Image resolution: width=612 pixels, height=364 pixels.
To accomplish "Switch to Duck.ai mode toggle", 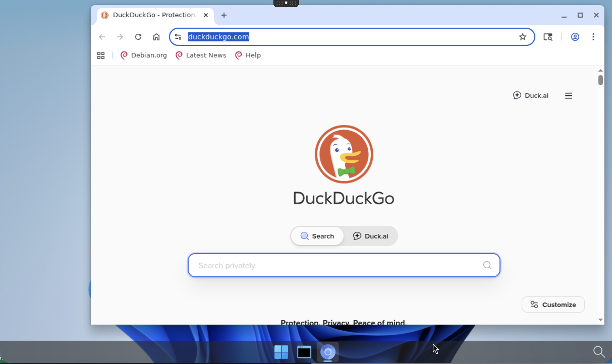I will coord(370,236).
